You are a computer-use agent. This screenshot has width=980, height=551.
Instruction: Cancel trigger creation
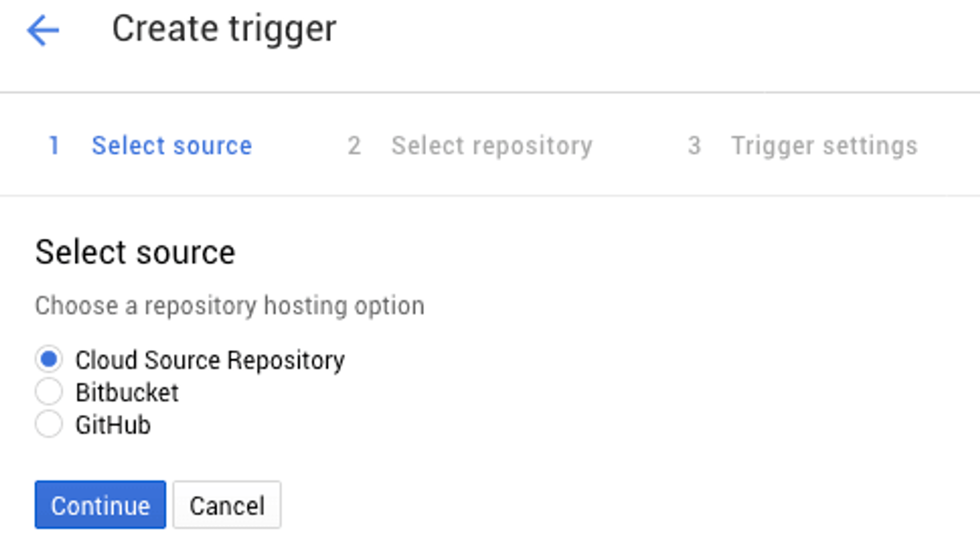click(227, 505)
